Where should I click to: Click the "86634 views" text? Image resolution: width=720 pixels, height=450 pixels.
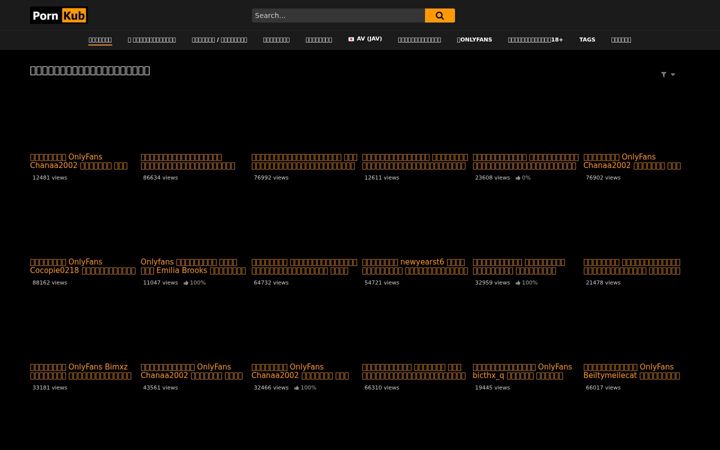[160, 178]
